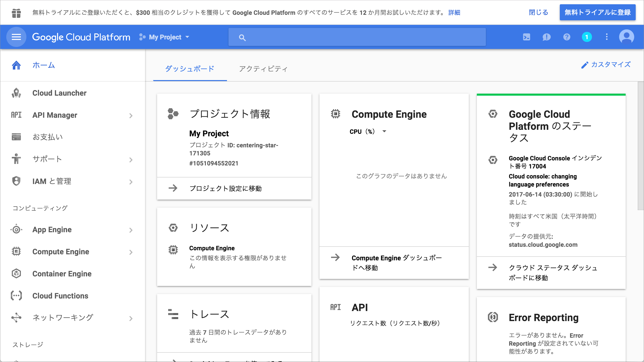Screen dimensions: 644x362
Task: Click the 無料トライアルに登録 button
Action: tap(597, 12)
